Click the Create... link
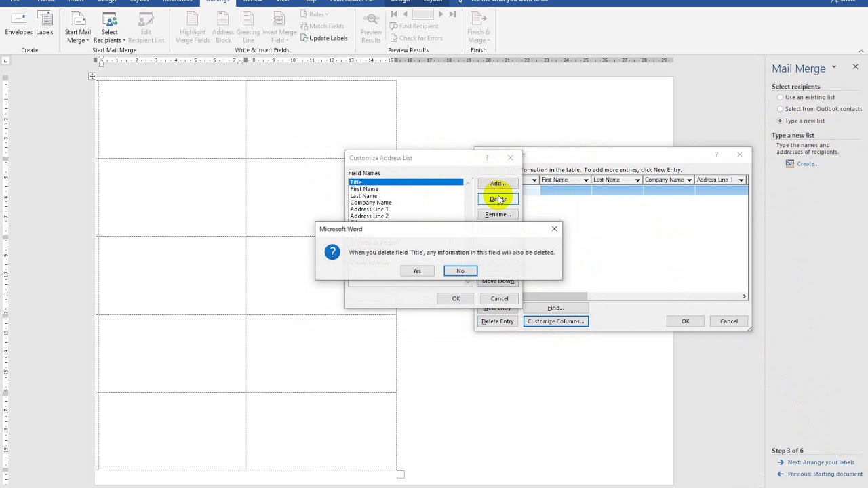Image resolution: width=868 pixels, height=488 pixels. pos(808,163)
